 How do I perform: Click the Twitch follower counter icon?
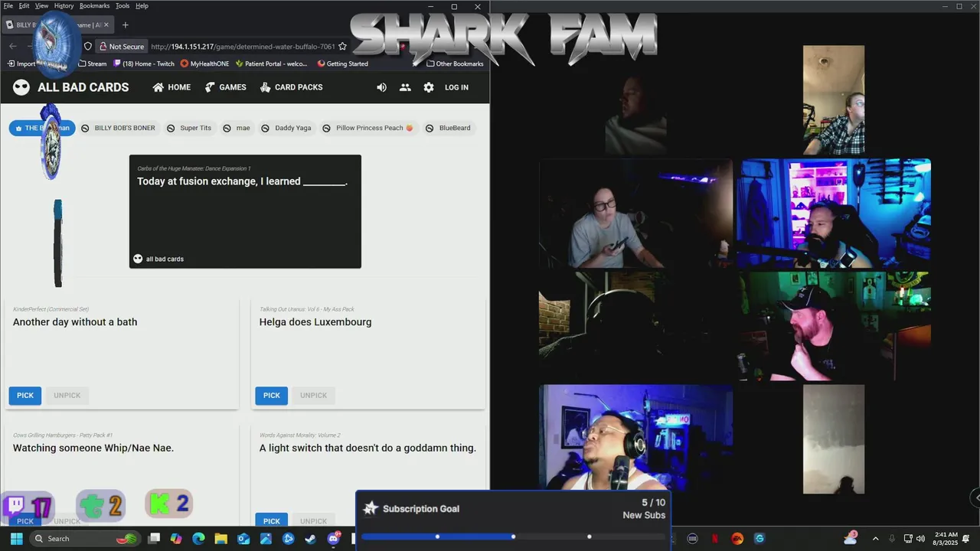[x=15, y=506]
